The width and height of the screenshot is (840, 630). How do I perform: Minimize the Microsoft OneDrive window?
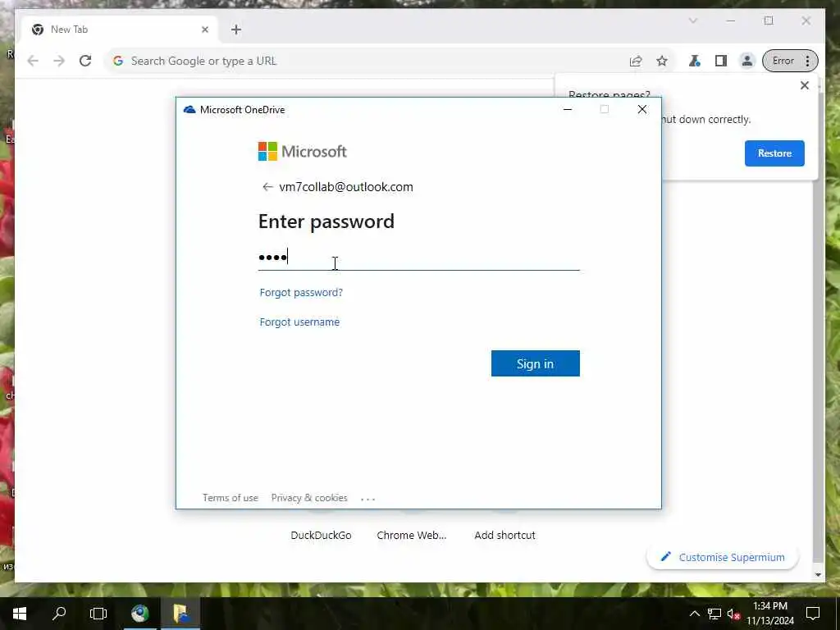(x=568, y=109)
